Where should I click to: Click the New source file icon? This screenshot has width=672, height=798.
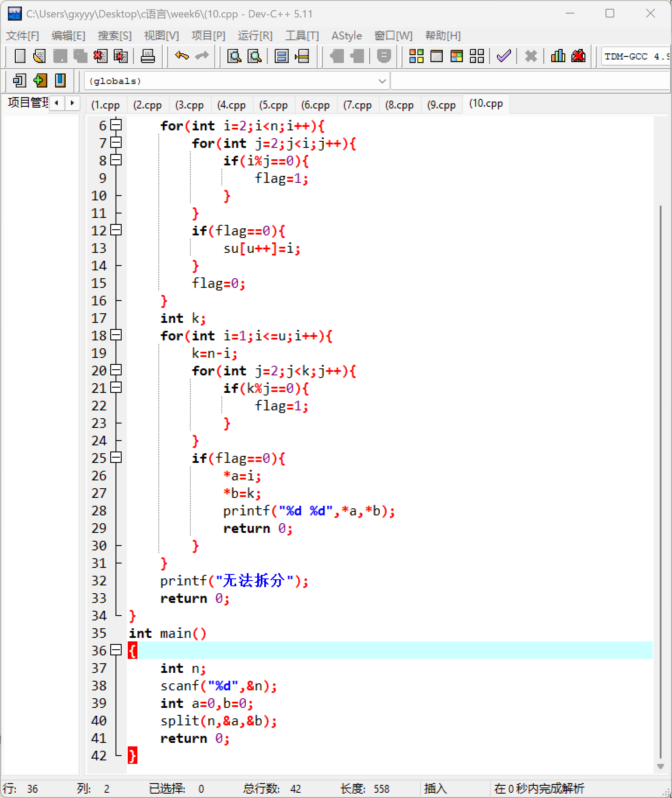(x=20, y=56)
